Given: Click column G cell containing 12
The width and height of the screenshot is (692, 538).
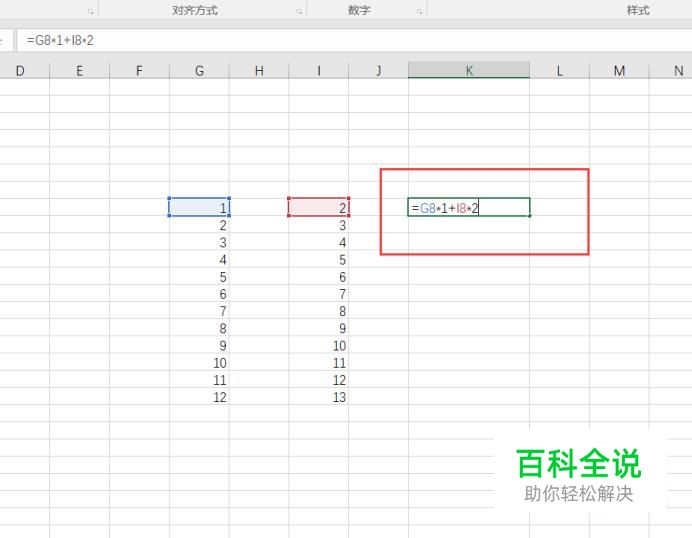Looking at the screenshot, I should pyautogui.click(x=199, y=397).
